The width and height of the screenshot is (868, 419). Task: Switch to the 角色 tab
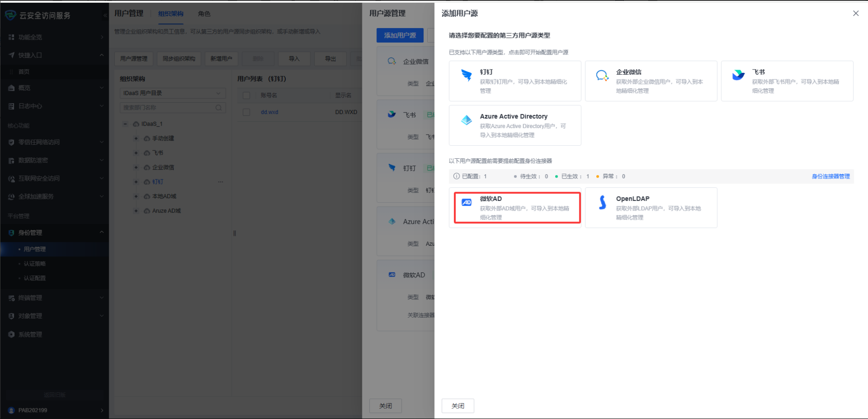204,14
